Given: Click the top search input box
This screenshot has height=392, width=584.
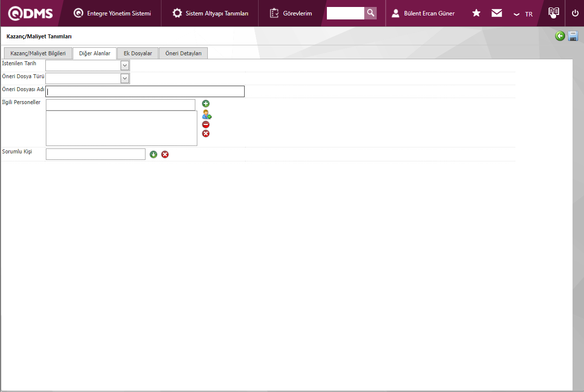Looking at the screenshot, I should click(345, 13).
